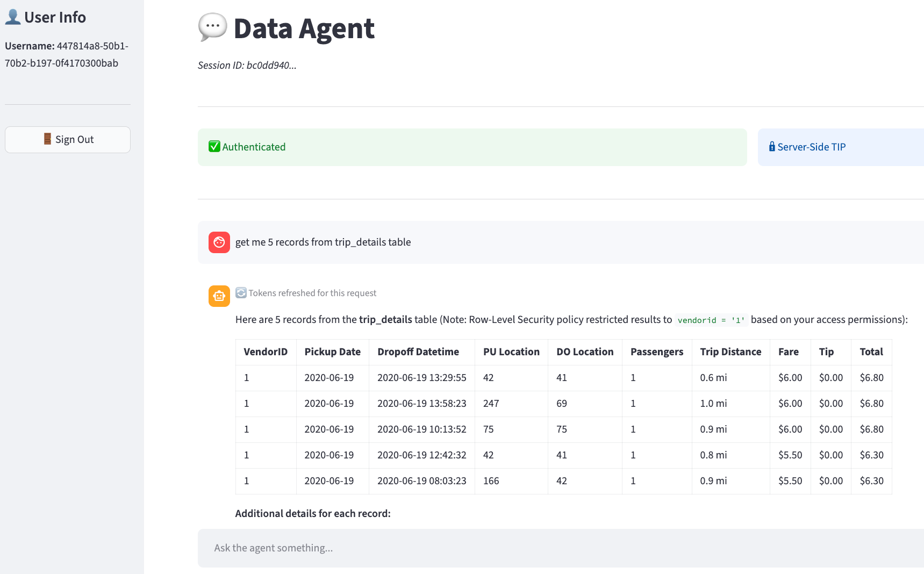Click the VendorID column header

point(266,352)
